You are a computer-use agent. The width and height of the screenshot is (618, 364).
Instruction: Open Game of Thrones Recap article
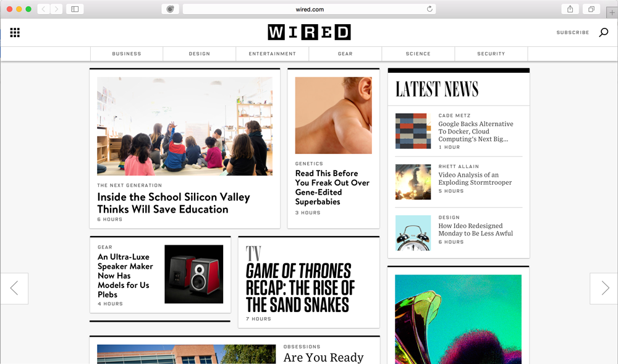click(300, 288)
